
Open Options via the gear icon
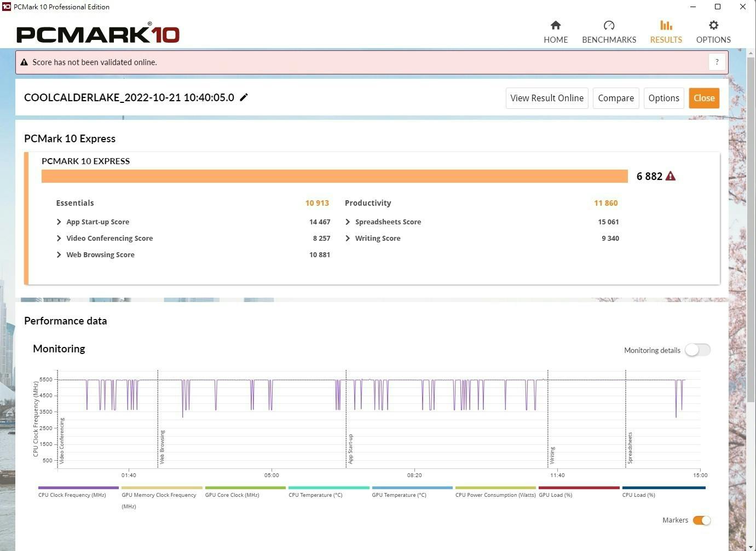(713, 26)
